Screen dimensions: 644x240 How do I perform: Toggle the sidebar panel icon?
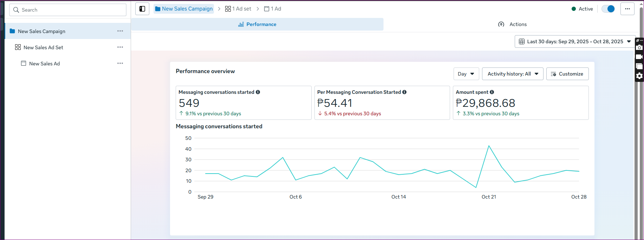click(x=142, y=9)
